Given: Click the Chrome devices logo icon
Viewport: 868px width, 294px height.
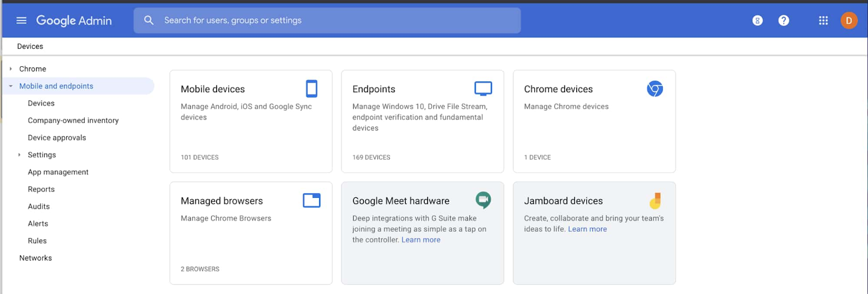Looking at the screenshot, I should click(x=654, y=89).
